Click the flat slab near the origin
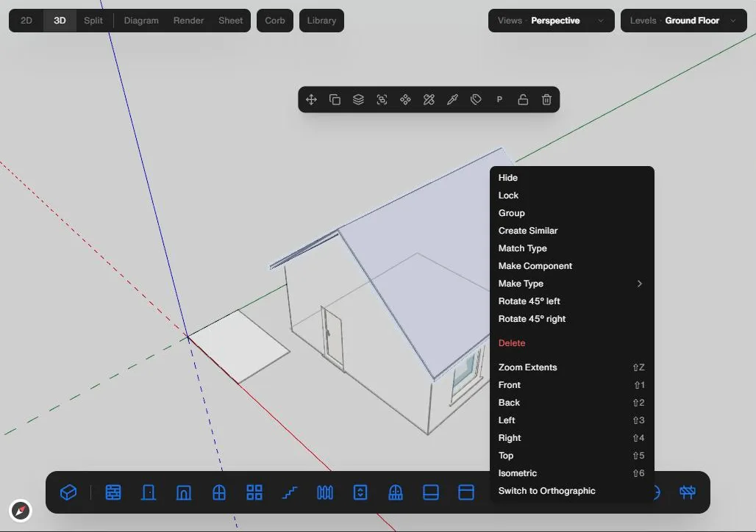The height and width of the screenshot is (532, 756). coord(239,347)
